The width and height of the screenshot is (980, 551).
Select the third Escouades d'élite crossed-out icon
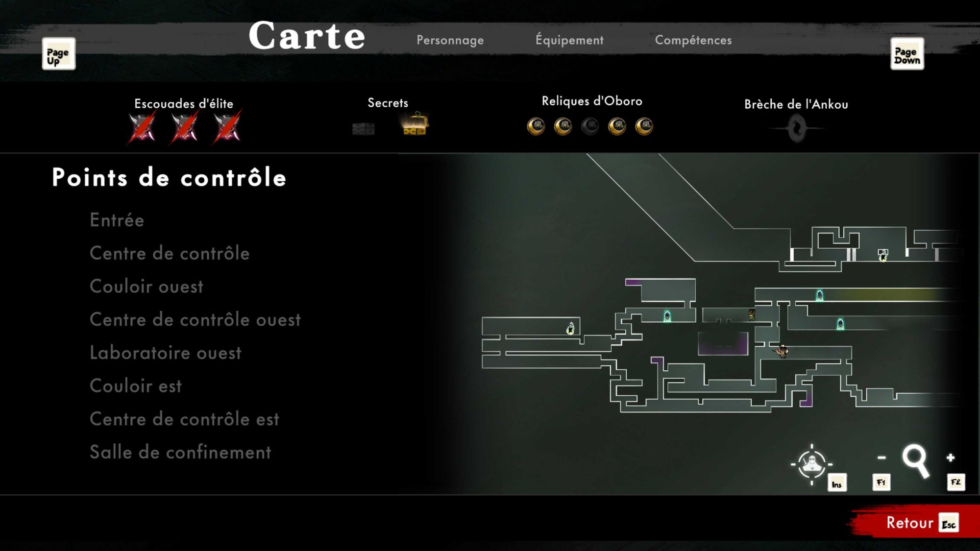[227, 127]
